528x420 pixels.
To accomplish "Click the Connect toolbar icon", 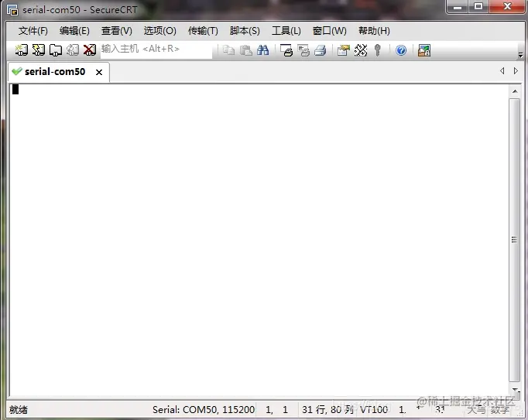I will [22, 50].
